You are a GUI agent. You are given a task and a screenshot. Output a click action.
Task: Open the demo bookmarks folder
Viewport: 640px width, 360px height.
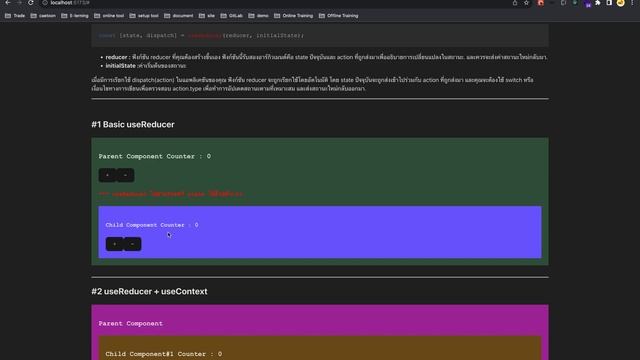(259, 16)
